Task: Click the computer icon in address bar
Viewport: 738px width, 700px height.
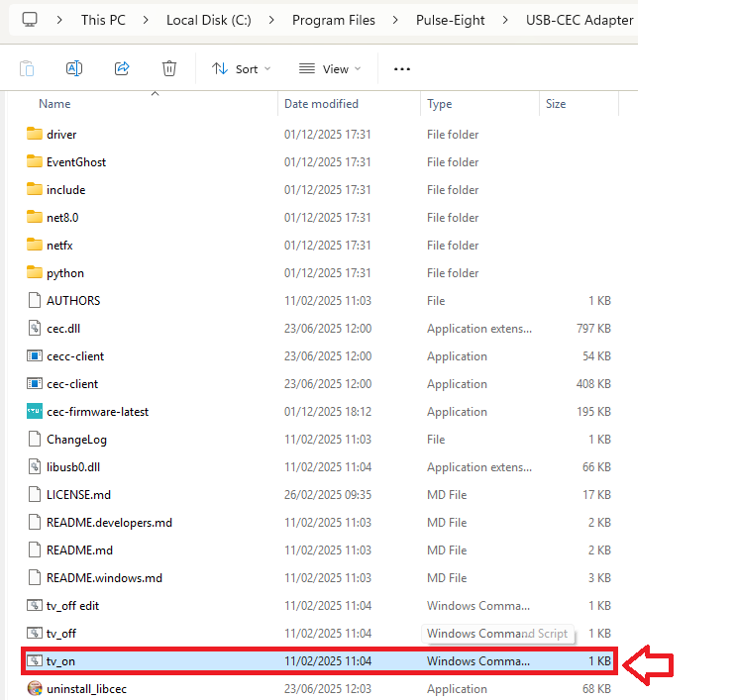Action: click(30, 20)
